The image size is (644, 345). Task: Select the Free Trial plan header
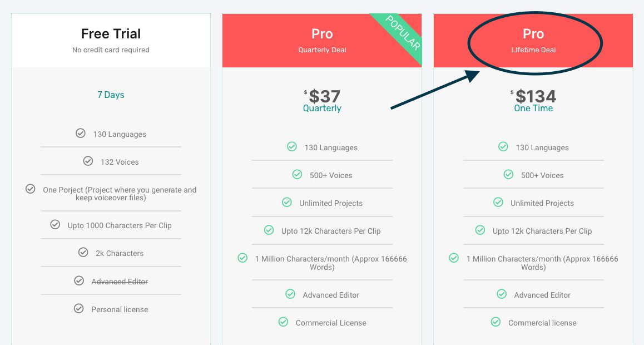tap(111, 40)
